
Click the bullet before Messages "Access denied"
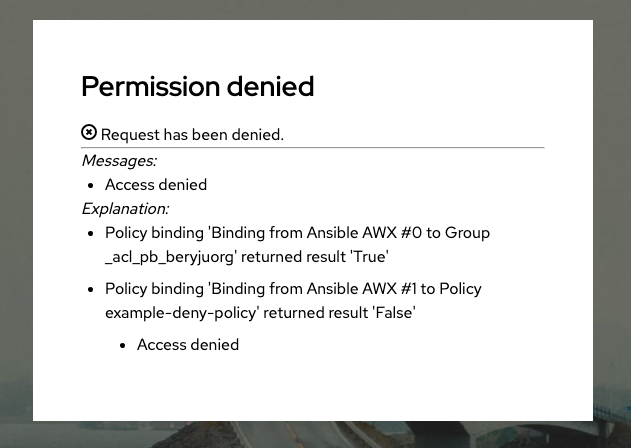pyautogui.click(x=91, y=185)
